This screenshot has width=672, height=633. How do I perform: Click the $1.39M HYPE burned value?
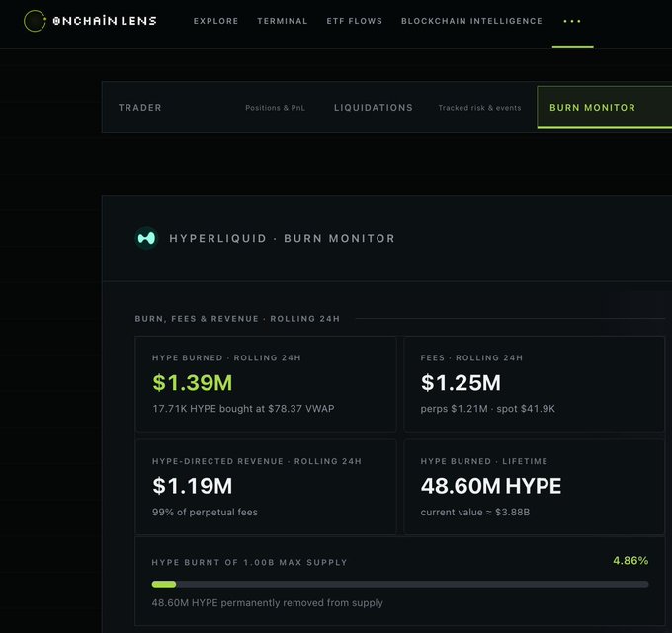click(193, 382)
